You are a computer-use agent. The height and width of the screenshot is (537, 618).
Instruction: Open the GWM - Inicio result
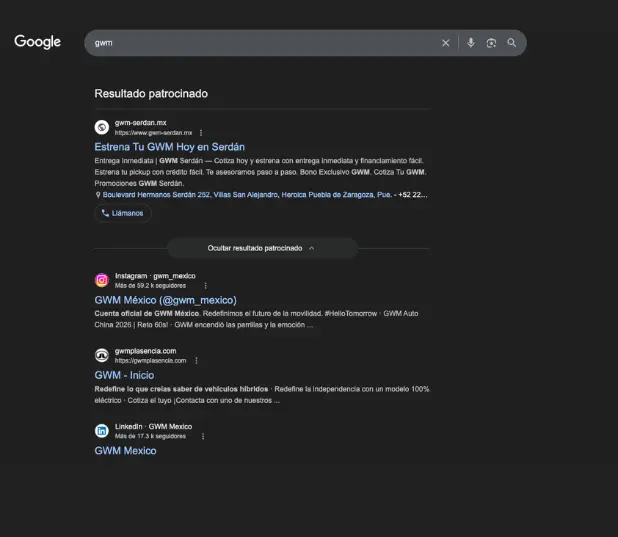pyautogui.click(x=124, y=375)
